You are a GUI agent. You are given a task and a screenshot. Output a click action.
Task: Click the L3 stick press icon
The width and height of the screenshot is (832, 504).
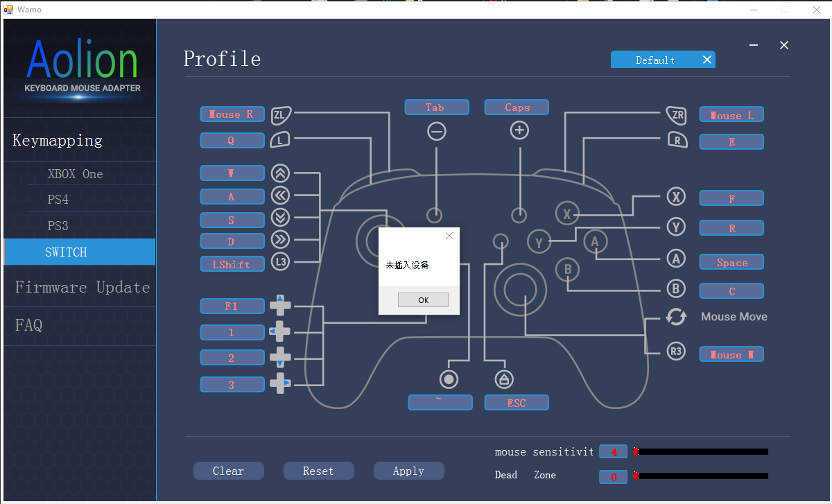280,262
